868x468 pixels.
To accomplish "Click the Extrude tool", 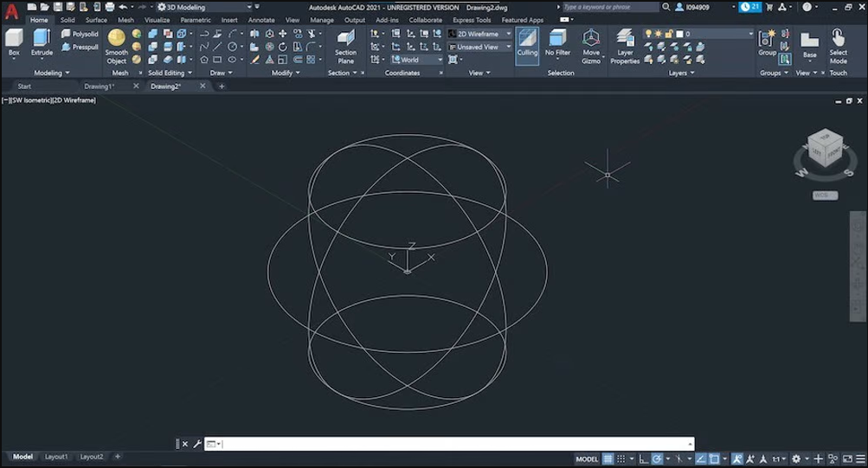I will tap(42, 42).
